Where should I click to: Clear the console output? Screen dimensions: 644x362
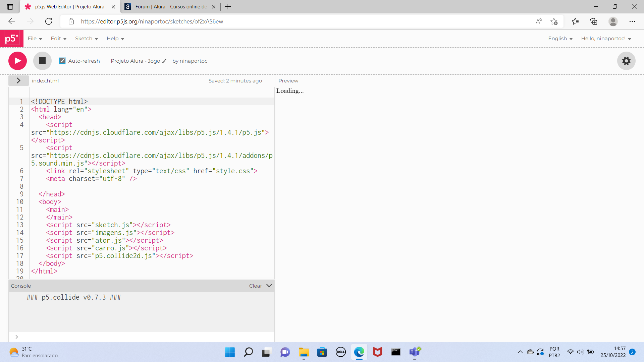click(255, 286)
